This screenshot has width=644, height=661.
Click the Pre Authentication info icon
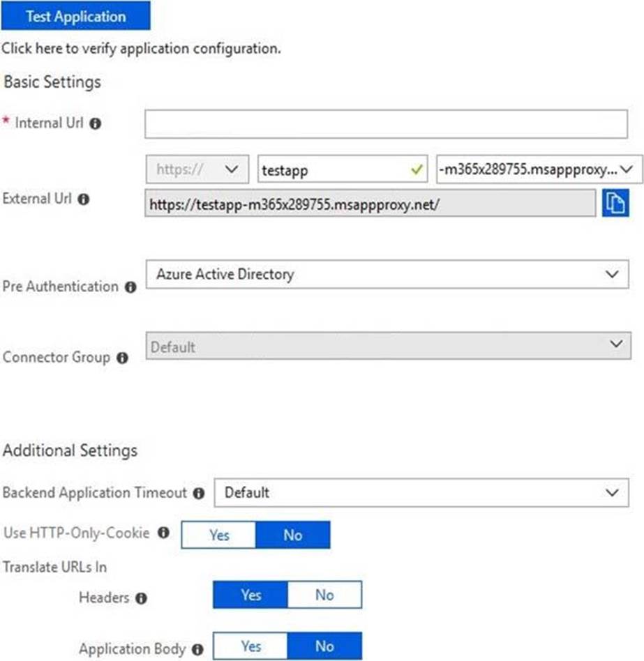pos(130,287)
